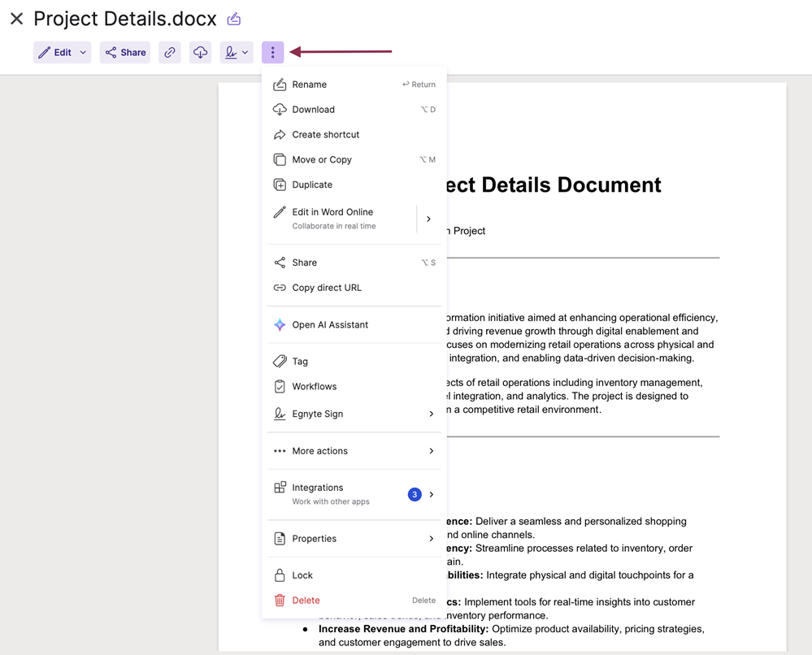Click the 'Increase Revenue and Profitability' bullet text

[403, 629]
